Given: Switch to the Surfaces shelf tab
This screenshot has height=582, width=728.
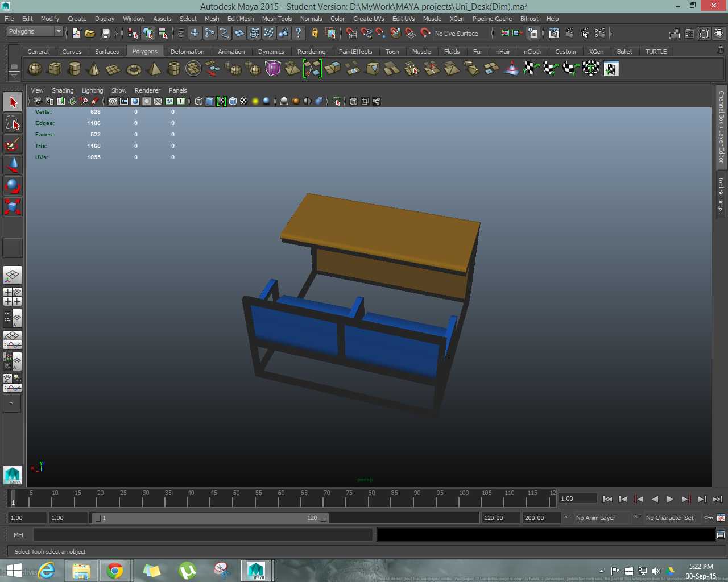Looking at the screenshot, I should (x=107, y=52).
